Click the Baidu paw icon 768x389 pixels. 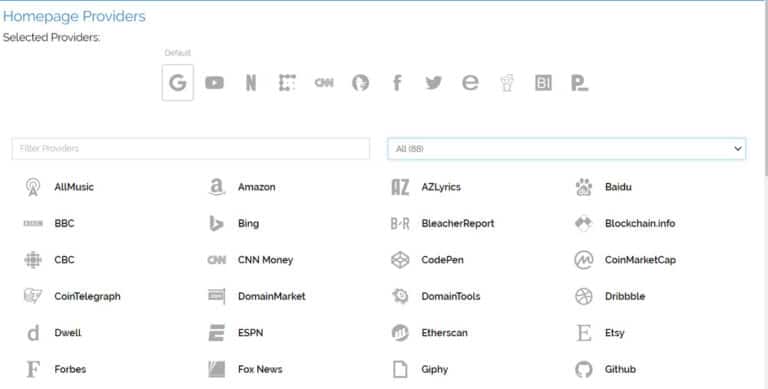tap(583, 187)
